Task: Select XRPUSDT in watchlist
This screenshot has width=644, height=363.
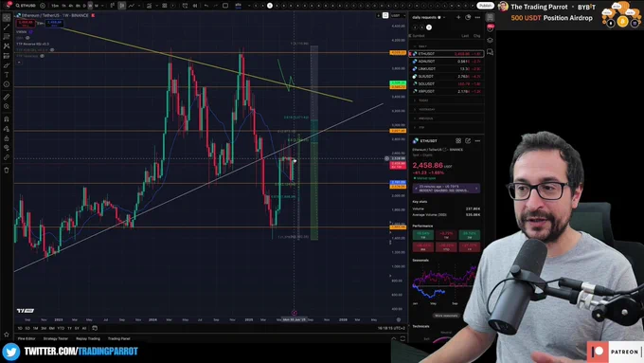Action: (446, 91)
